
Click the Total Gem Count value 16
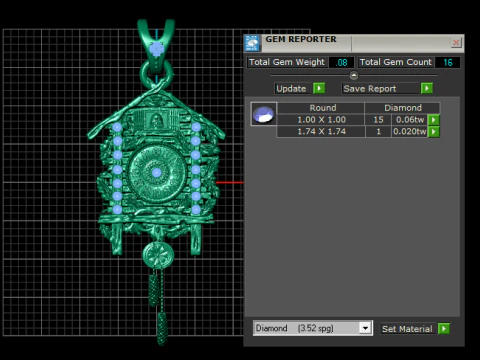tap(448, 62)
